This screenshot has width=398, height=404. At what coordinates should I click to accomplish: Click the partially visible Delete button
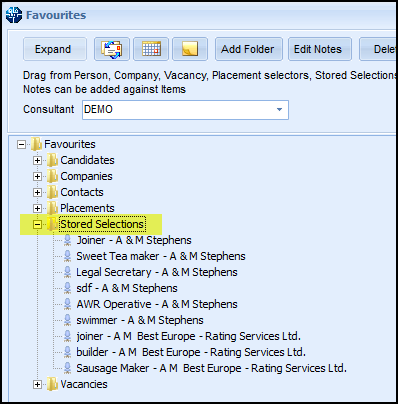click(378, 49)
